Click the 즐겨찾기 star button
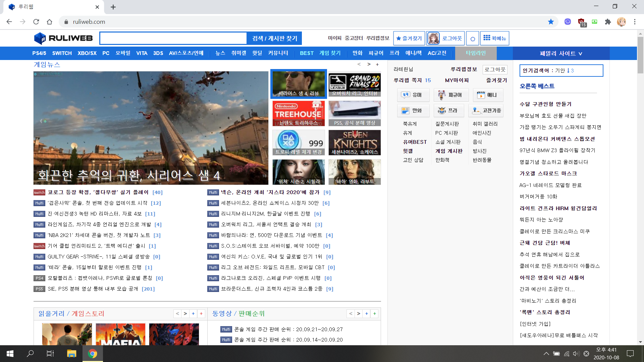Viewport: 644px width, 362px height. (409, 38)
